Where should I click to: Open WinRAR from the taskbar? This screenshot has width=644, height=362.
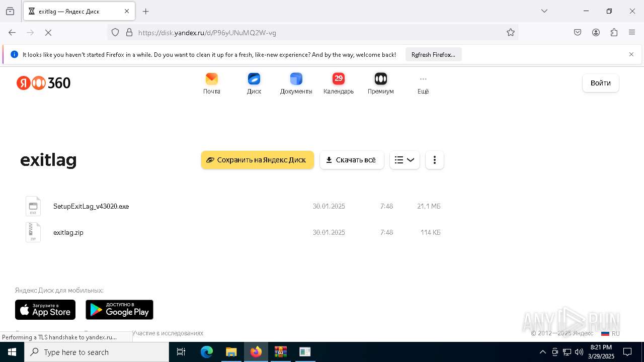click(x=280, y=352)
